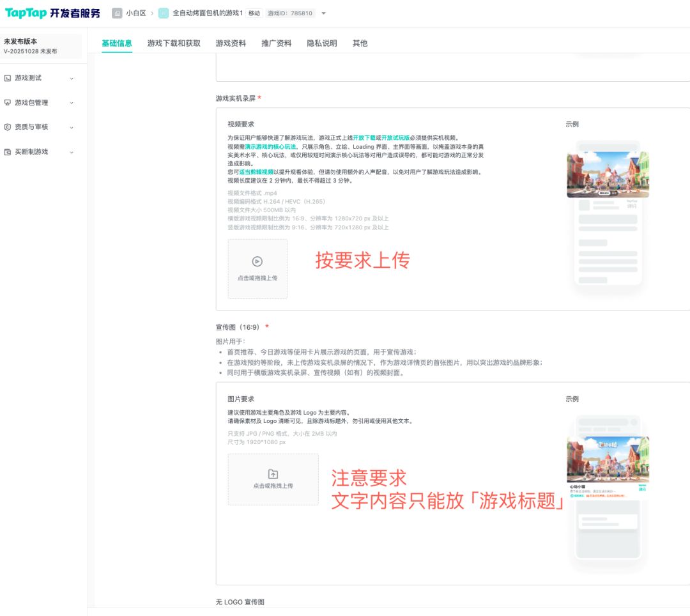The width and height of the screenshot is (690, 616).
Task: Click the 资质与审核 sidebar icon
Action: (x=8, y=127)
